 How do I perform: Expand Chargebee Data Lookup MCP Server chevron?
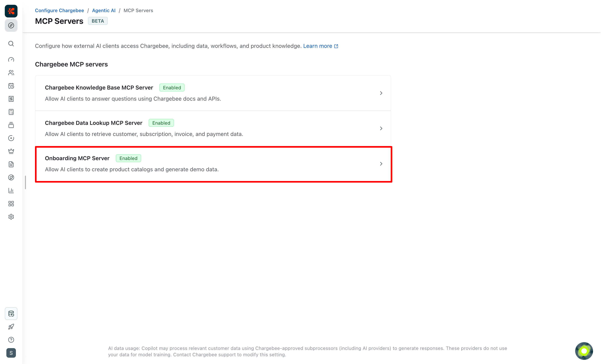coord(381,128)
